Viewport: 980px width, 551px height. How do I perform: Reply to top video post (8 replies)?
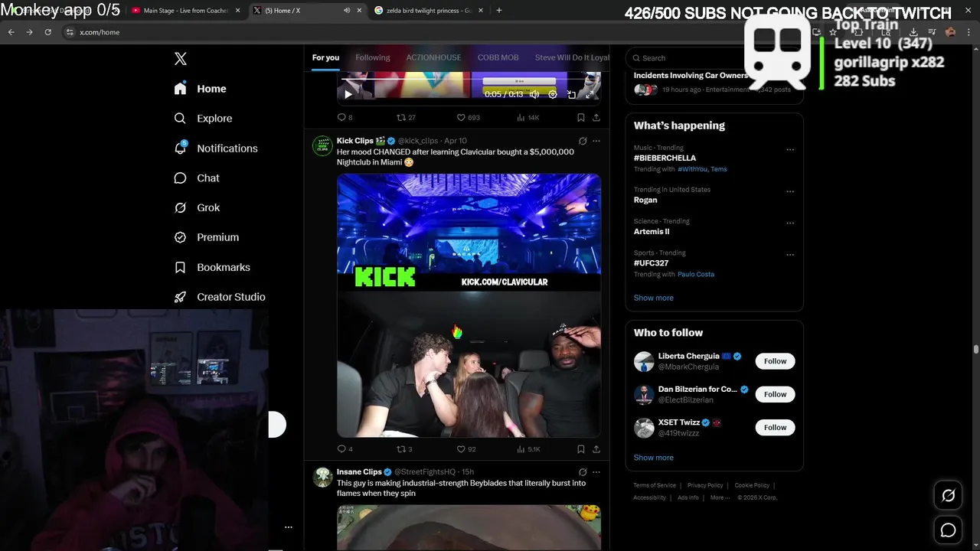click(x=345, y=117)
